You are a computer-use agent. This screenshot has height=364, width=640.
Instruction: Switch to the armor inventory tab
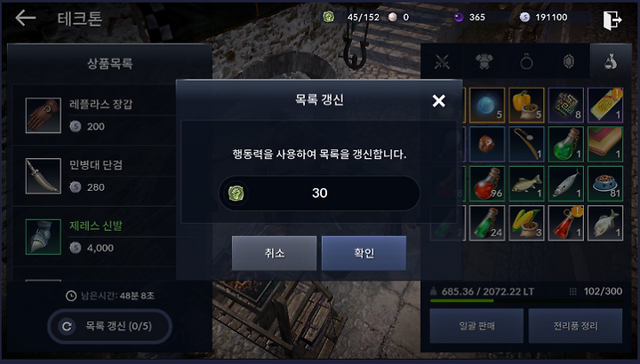[x=484, y=62]
